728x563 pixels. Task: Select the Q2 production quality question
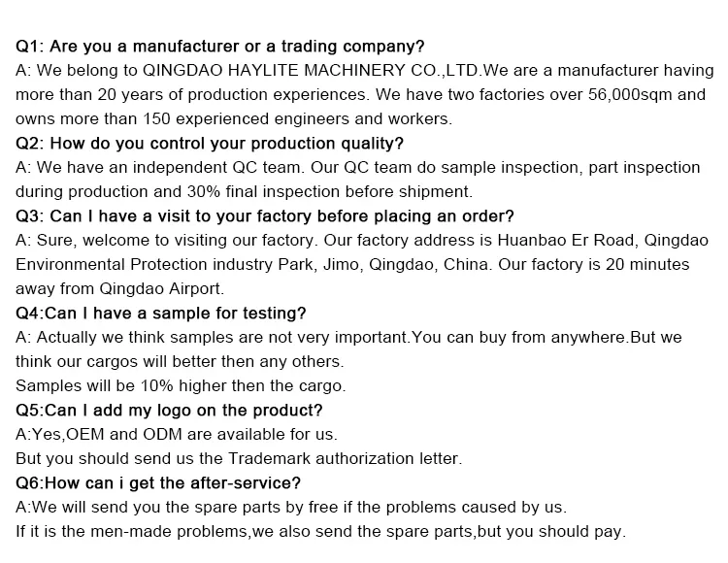[x=210, y=143]
